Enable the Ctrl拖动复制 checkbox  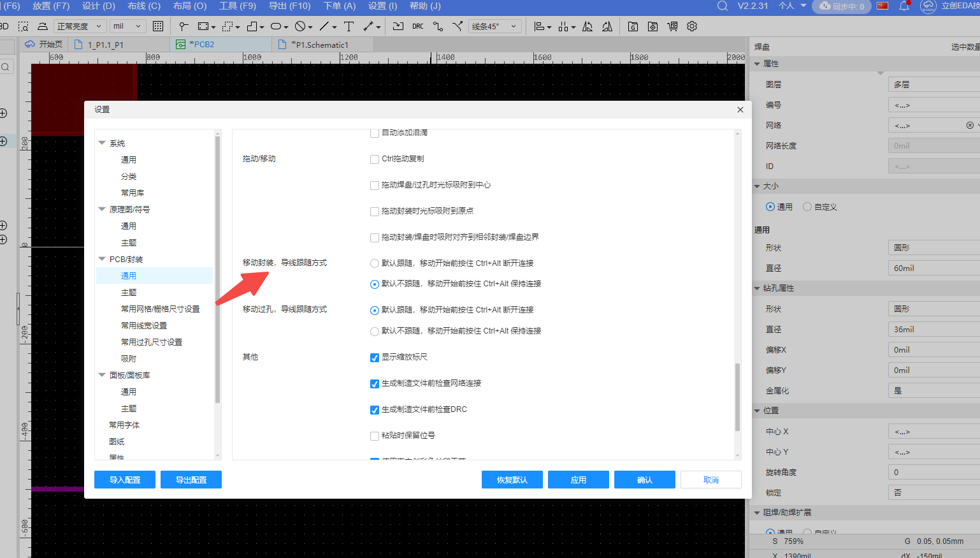pyautogui.click(x=375, y=159)
